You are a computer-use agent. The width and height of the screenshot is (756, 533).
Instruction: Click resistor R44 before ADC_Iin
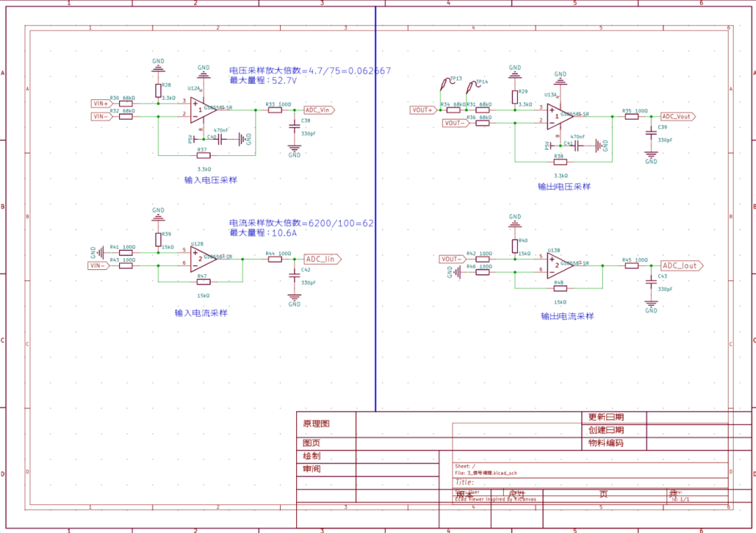coord(275,260)
